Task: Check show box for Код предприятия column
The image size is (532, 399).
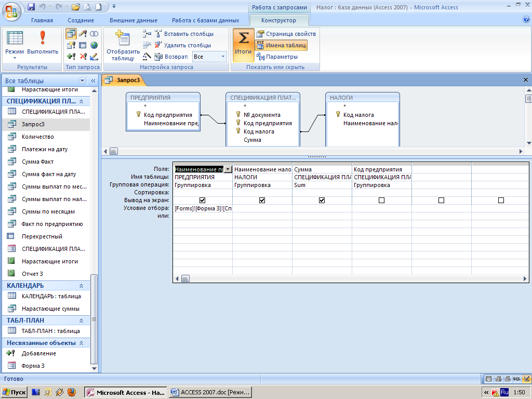Action: point(381,201)
